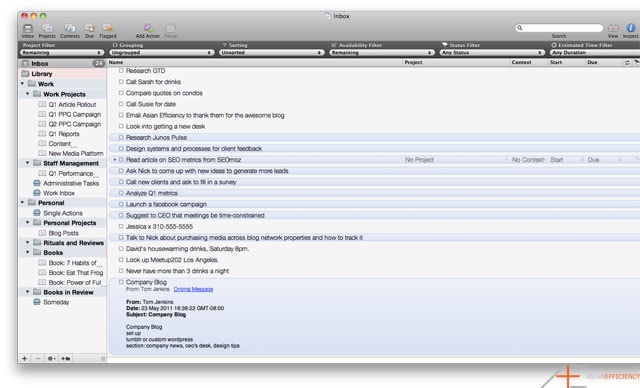This screenshot has height=388, width=640.
Task: Select the Q2 PPC Campaign project
Action: click(x=75, y=124)
